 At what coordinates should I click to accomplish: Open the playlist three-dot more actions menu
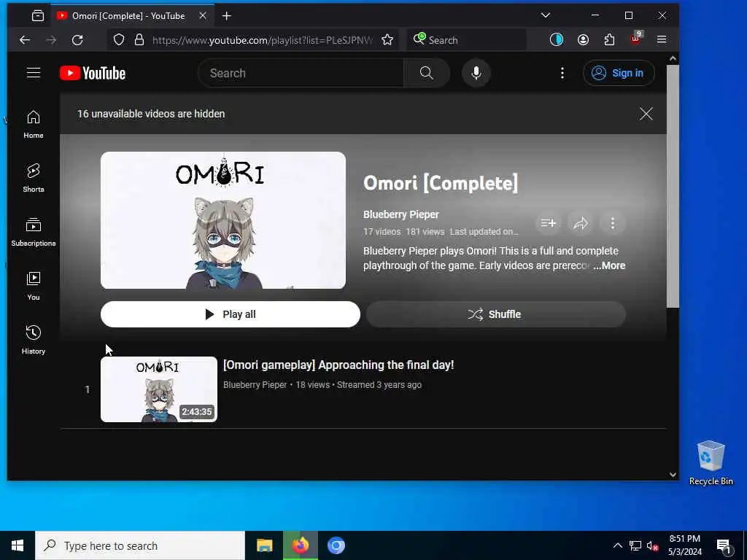tap(612, 223)
